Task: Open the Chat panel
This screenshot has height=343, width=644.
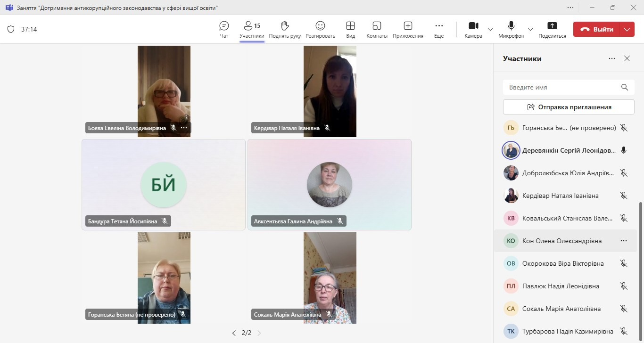Action: 224,29
